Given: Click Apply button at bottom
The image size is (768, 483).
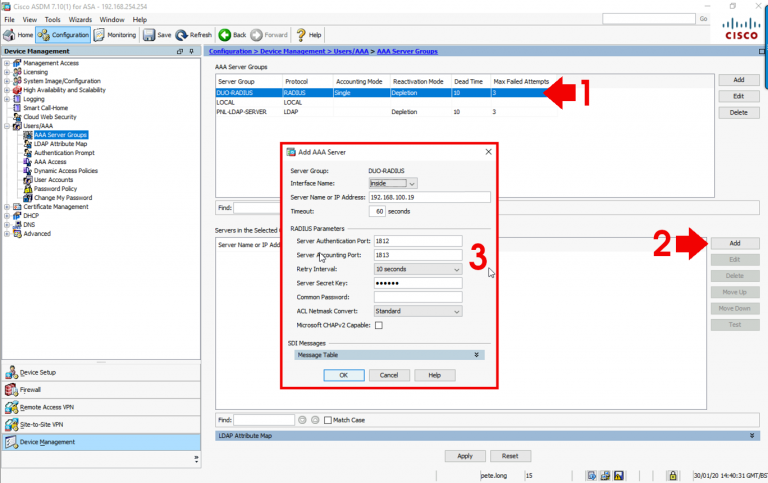Looking at the screenshot, I should point(465,456).
